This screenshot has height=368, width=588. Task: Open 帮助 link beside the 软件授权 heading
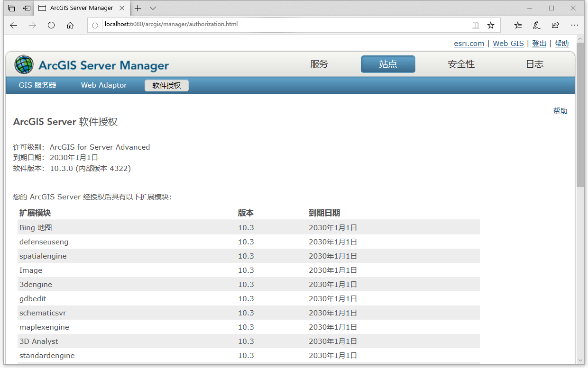click(x=560, y=111)
